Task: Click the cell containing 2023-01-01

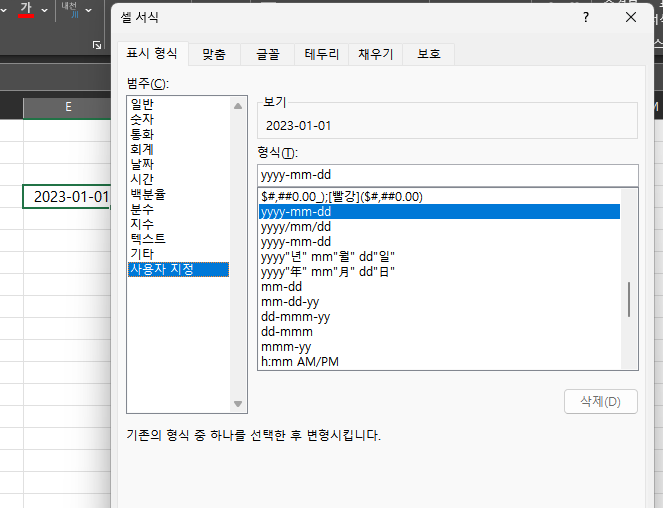Action: point(68,197)
